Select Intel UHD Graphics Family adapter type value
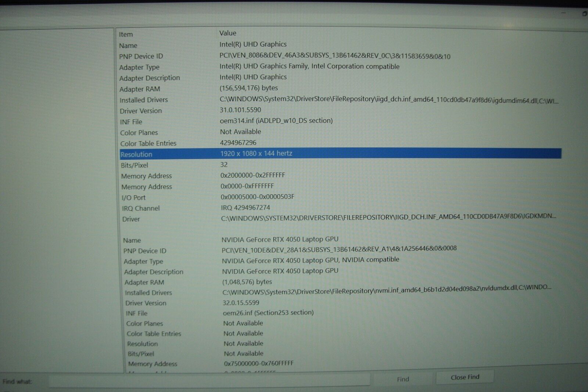588x392 pixels. (309, 67)
